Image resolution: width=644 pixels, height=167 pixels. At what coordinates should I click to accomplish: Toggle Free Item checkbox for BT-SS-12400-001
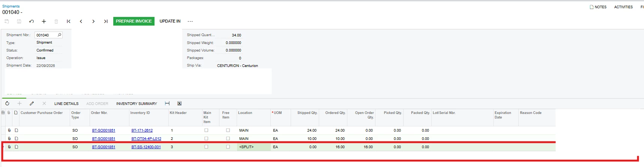point(228,147)
